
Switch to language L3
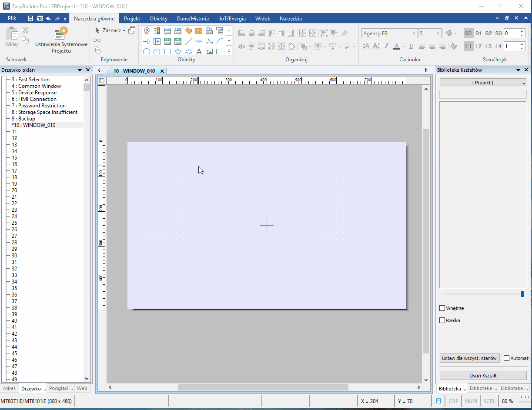(x=489, y=46)
